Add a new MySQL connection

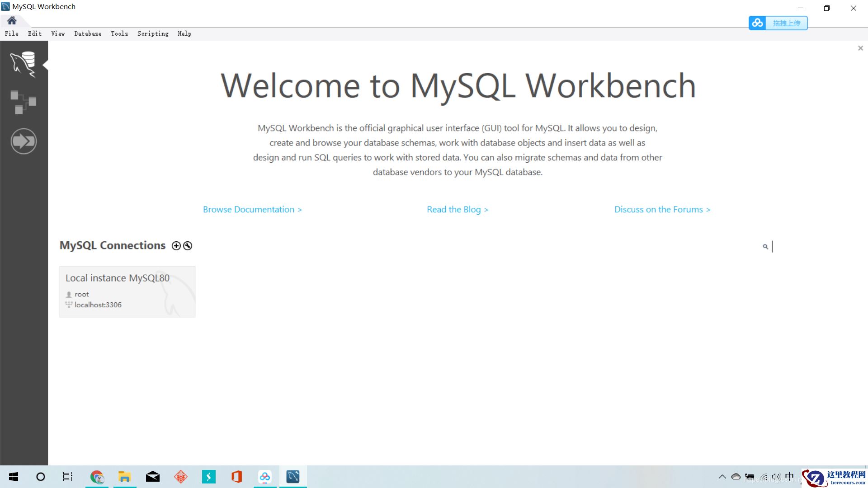click(x=176, y=246)
